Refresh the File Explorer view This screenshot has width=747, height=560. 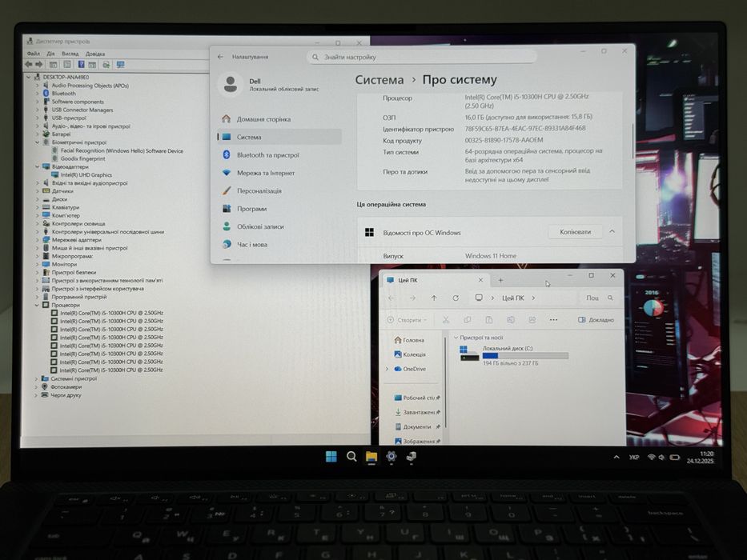[456, 298]
